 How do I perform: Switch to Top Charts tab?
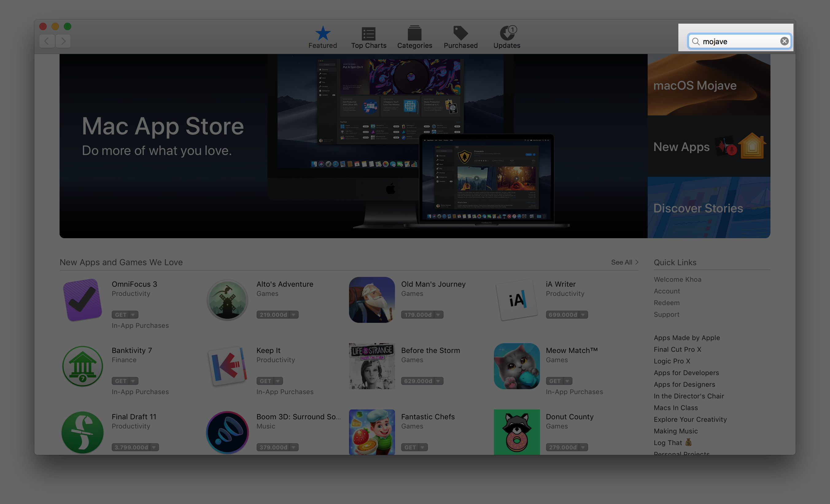coord(369,37)
